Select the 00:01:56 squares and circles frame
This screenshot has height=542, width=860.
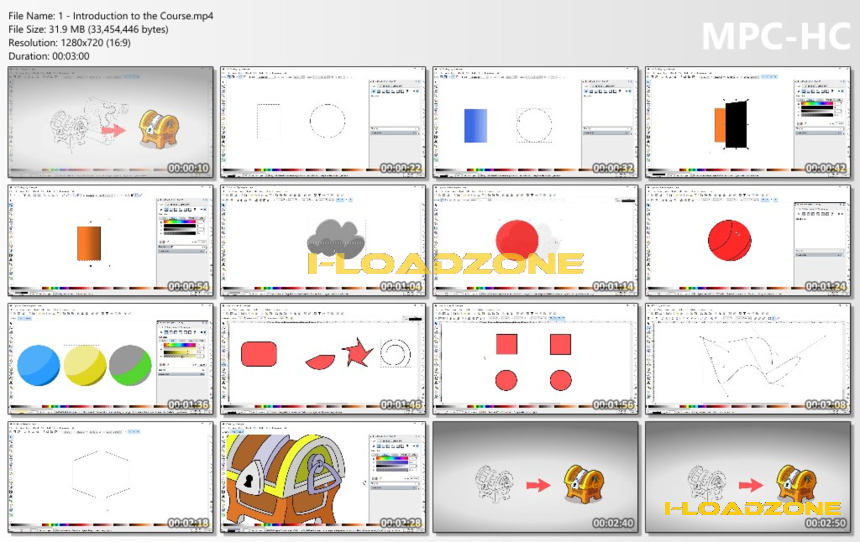(x=536, y=359)
